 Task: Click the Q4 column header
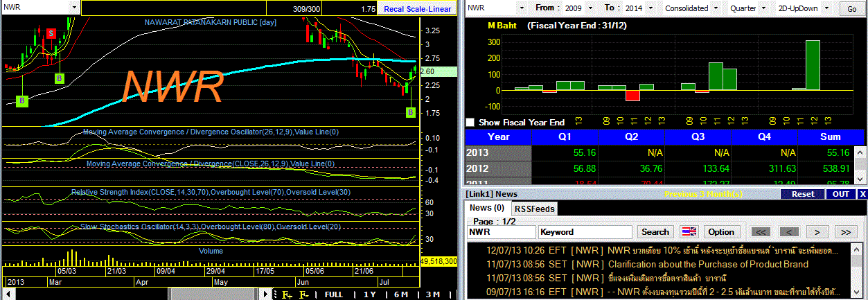[x=764, y=136]
